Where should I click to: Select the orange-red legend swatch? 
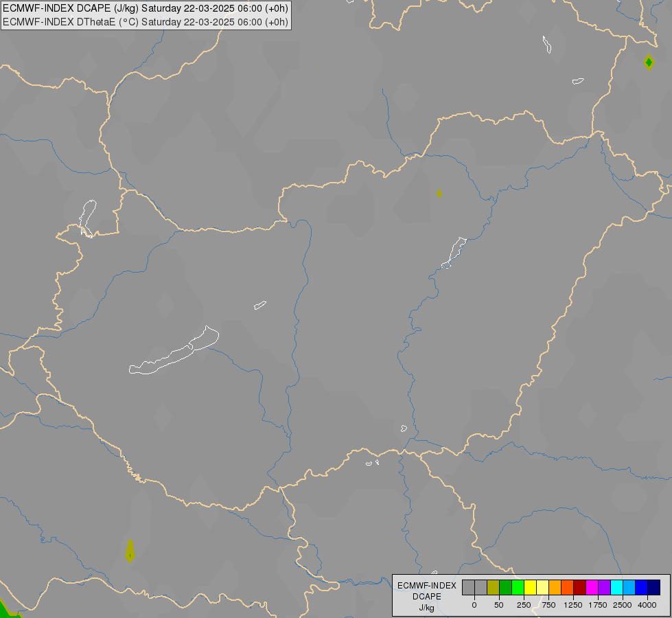coord(568,588)
